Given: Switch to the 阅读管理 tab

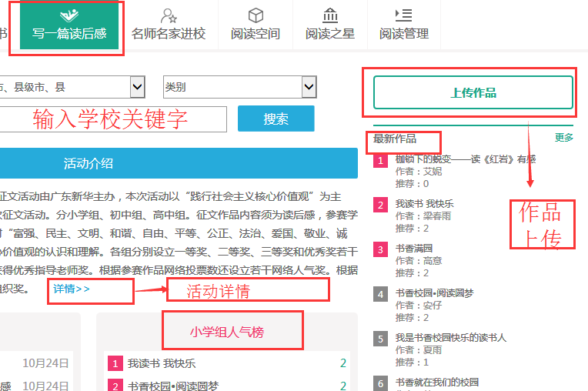Looking at the screenshot, I should point(403,34).
